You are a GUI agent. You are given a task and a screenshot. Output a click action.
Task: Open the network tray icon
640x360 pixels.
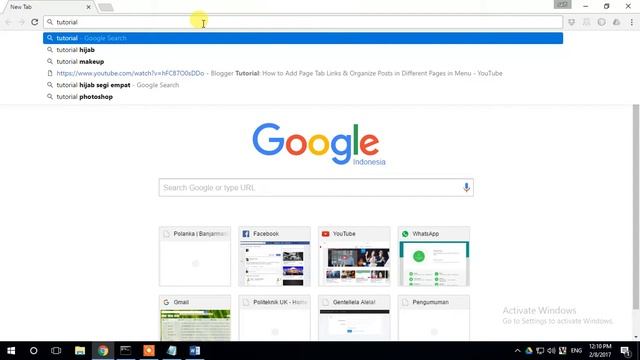[x=540, y=351]
